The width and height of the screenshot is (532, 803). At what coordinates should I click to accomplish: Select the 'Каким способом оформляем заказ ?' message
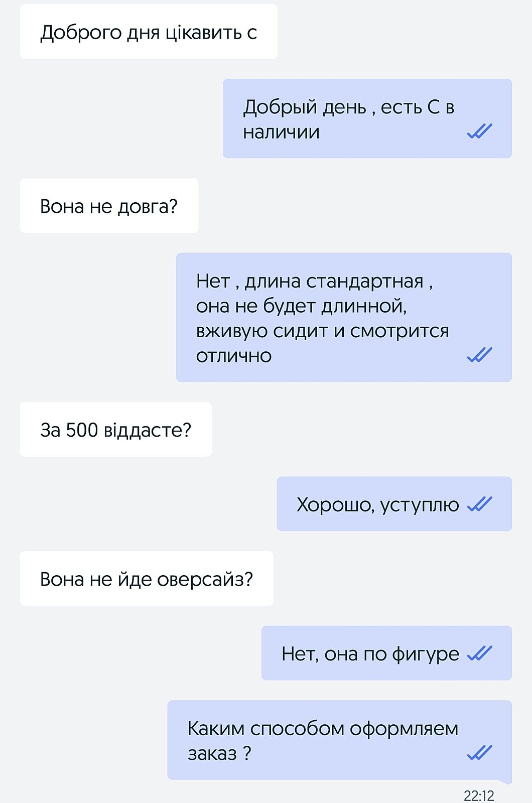point(339,740)
